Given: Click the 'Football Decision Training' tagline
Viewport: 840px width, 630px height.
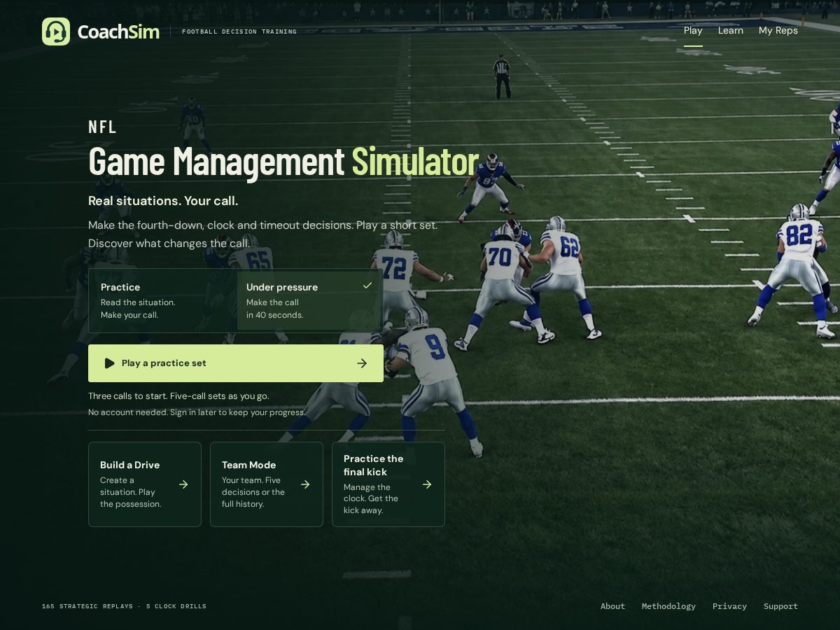Looking at the screenshot, I should click(x=239, y=31).
